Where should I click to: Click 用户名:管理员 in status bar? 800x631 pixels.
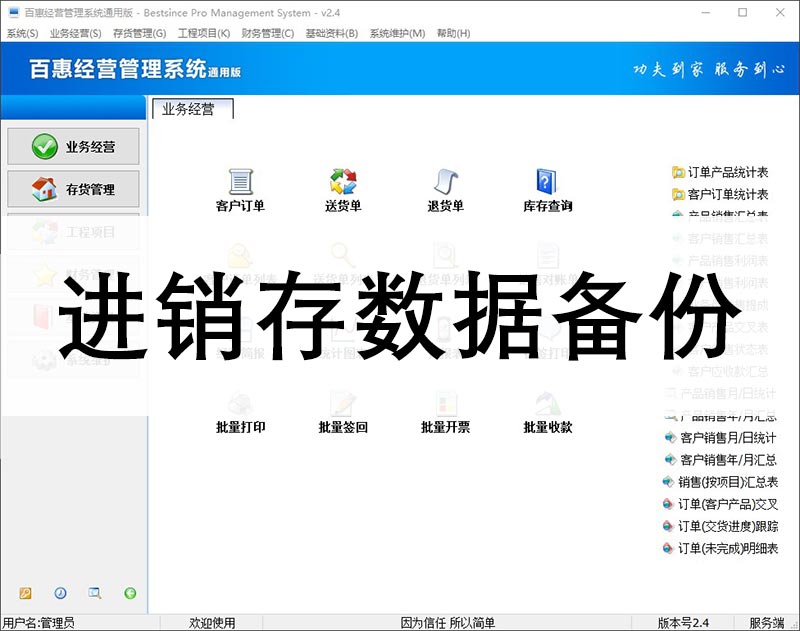click(x=39, y=623)
